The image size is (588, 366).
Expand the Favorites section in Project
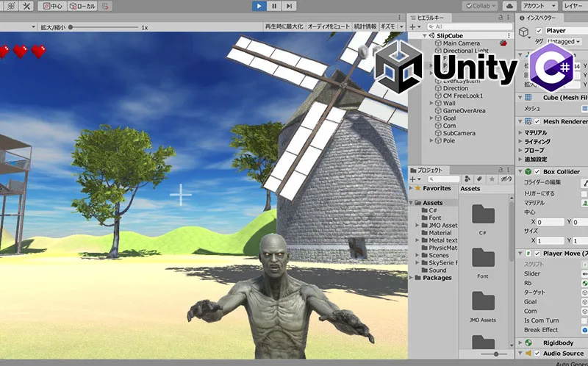411,188
